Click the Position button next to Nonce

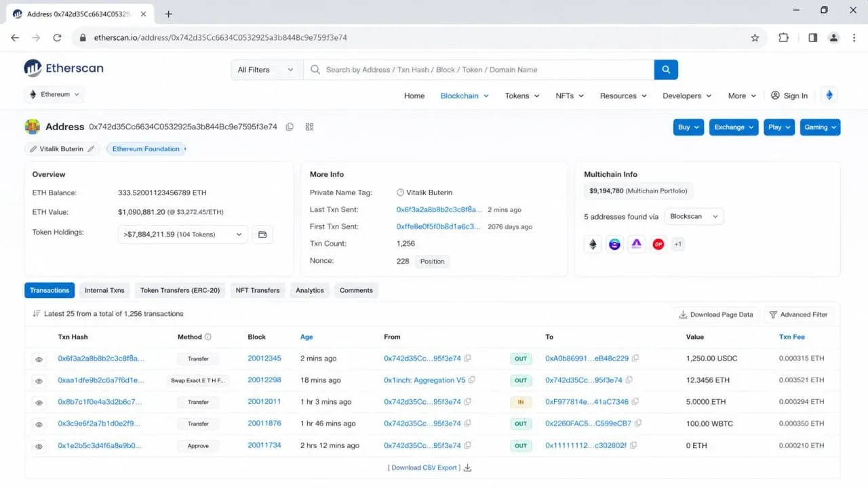pos(432,261)
